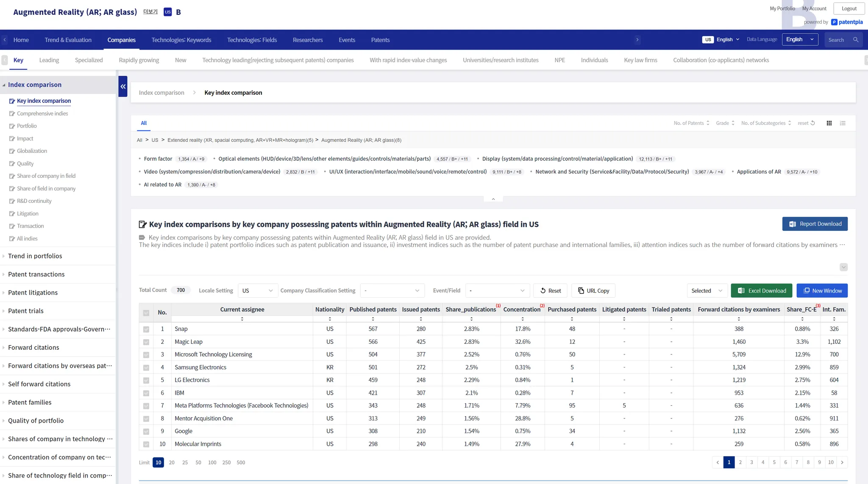Open Comprehensive indies sidebar link
868x484 pixels.
(x=42, y=113)
